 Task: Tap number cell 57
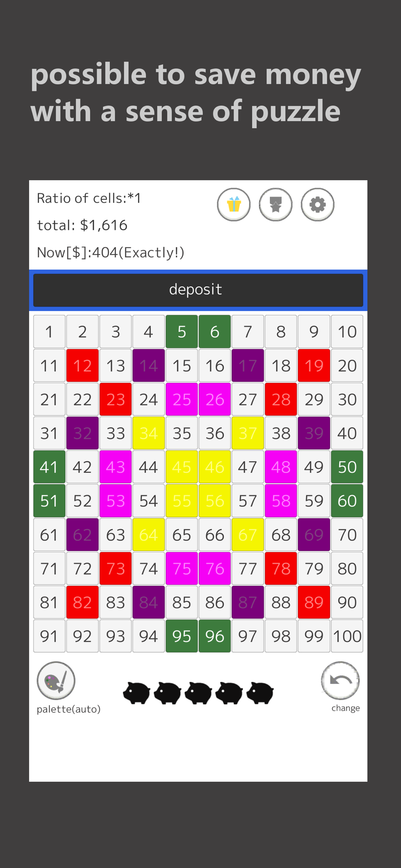tap(248, 501)
